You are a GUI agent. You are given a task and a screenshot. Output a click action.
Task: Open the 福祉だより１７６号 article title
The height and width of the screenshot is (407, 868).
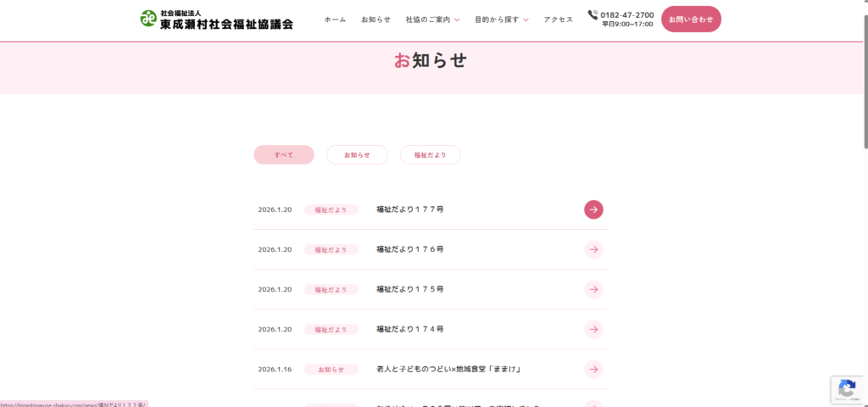click(410, 249)
